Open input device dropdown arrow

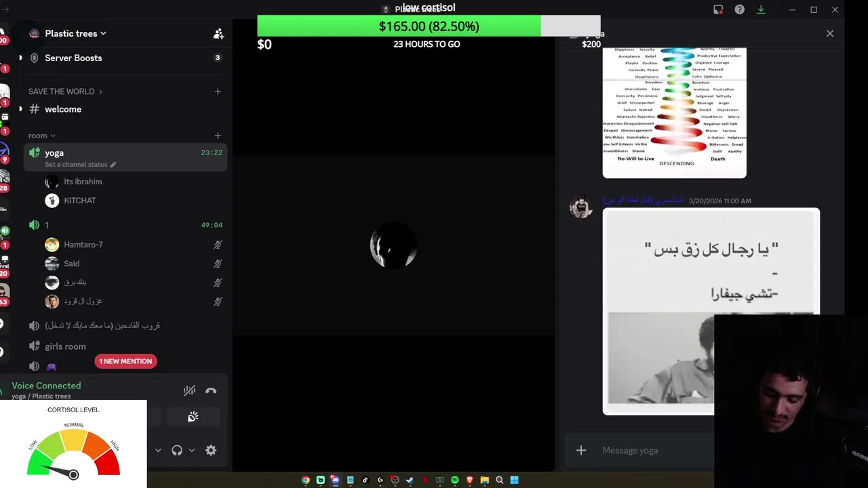(x=158, y=450)
